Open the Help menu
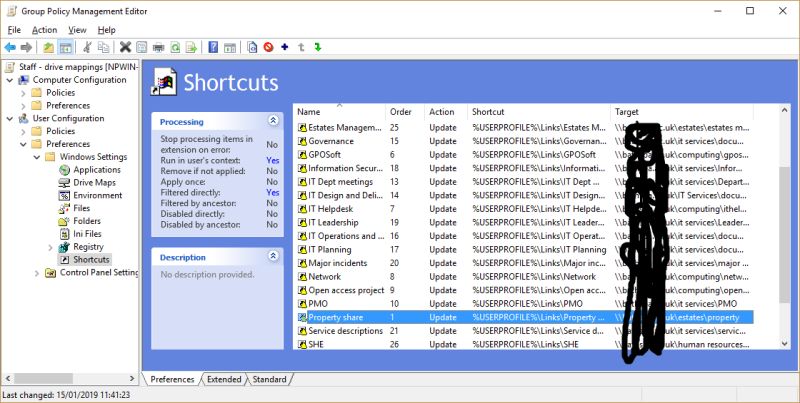The width and height of the screenshot is (800, 403). 107,30
